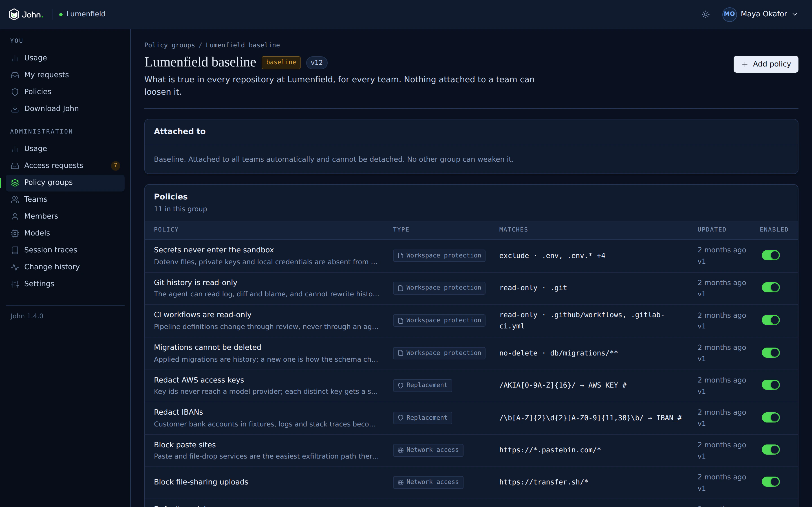
Task: Disable the Secrets never enter the sandbox toggle
Action: click(770, 255)
